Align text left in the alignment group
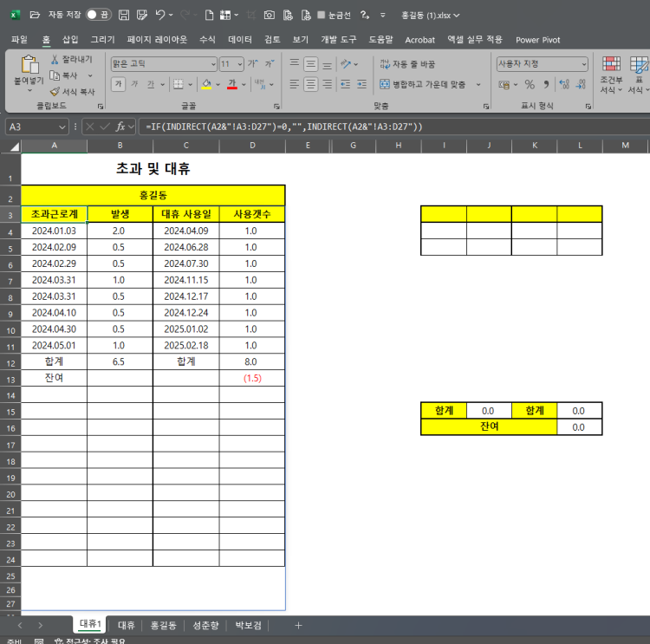This screenshot has height=644, width=650. point(295,85)
